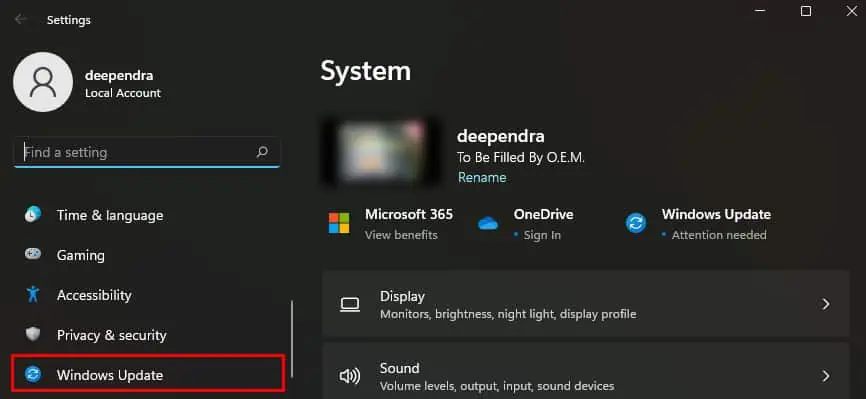Click the Microsoft 365 title text
This screenshot has width=866, height=399.
coord(409,214)
